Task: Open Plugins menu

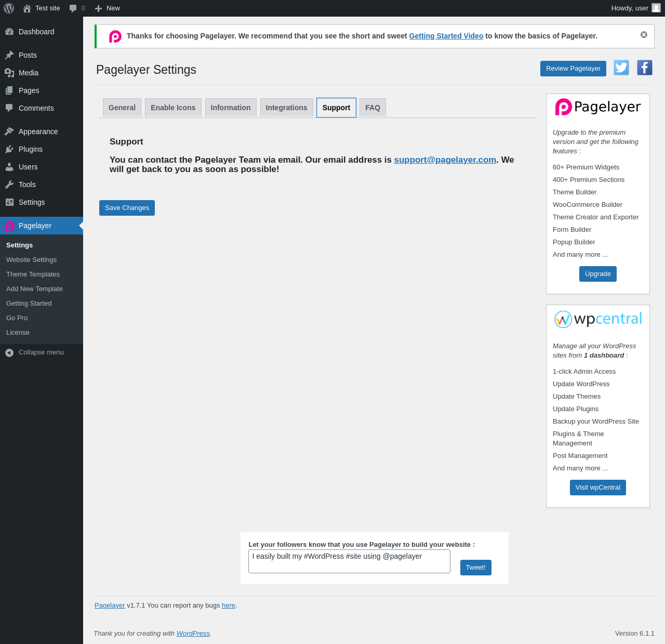Action: click(42, 149)
